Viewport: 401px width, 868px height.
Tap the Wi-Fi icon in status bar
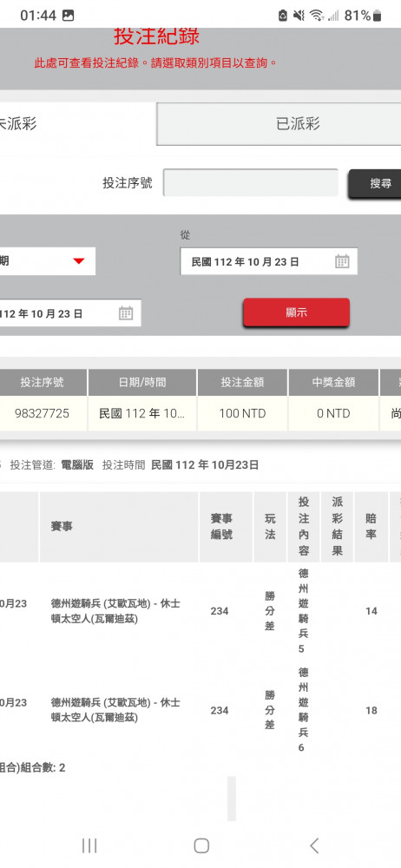(317, 16)
